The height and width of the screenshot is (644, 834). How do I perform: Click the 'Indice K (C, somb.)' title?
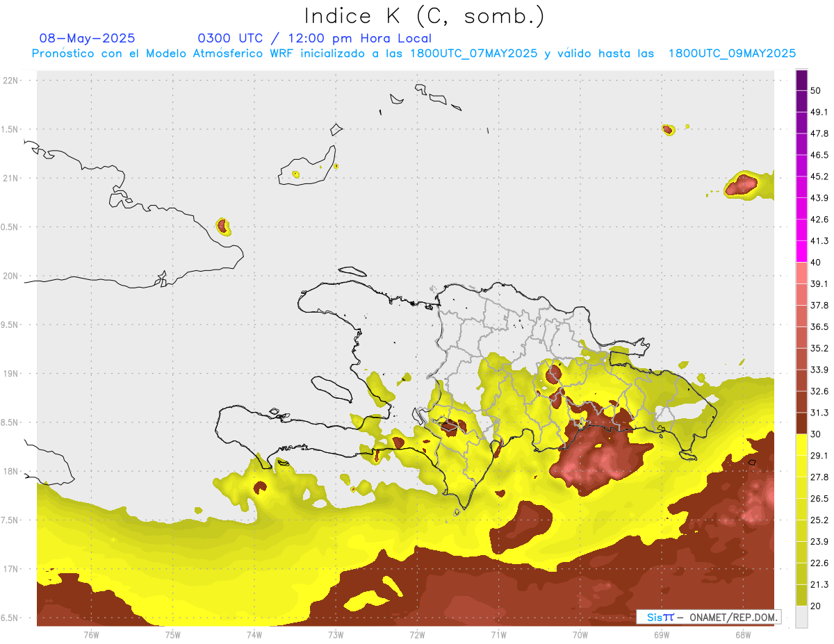[x=425, y=17]
